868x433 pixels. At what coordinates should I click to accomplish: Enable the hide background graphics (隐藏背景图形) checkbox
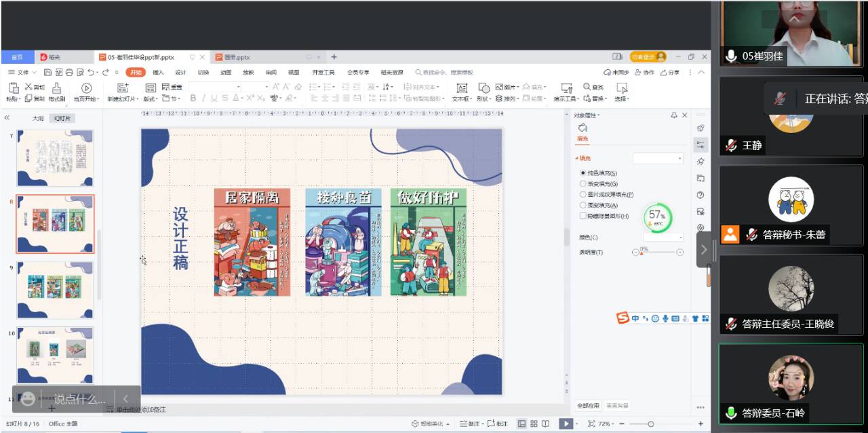[583, 216]
